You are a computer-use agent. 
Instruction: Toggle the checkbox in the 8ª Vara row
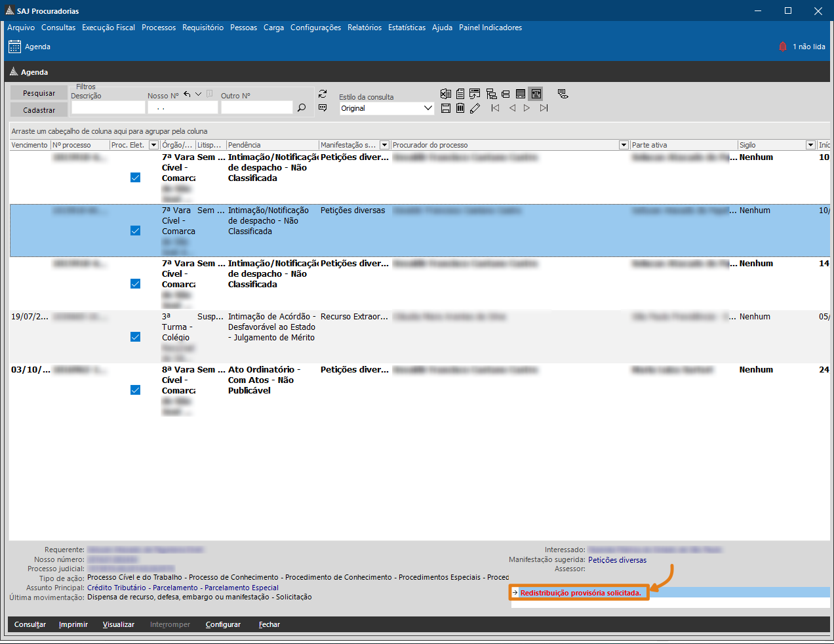click(135, 390)
